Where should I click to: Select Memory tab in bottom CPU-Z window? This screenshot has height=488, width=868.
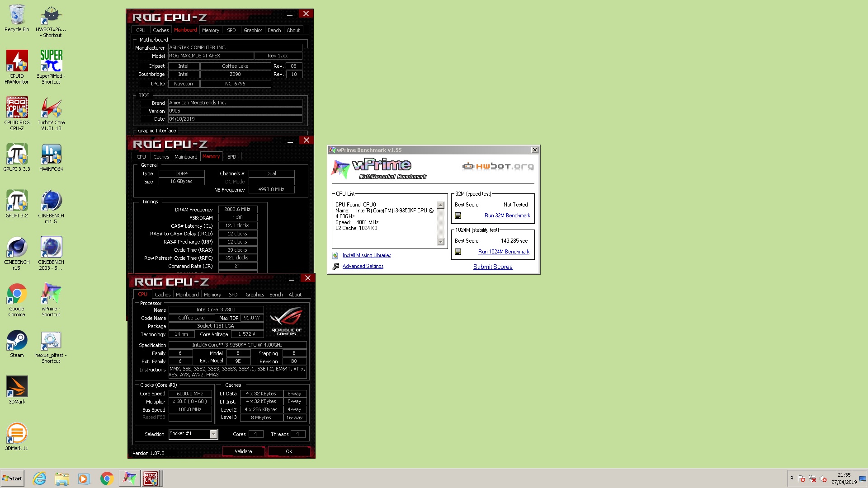coord(212,295)
